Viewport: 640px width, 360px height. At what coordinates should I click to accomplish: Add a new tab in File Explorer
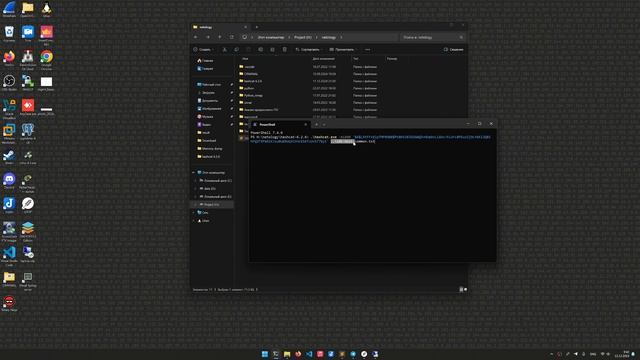pos(257,27)
